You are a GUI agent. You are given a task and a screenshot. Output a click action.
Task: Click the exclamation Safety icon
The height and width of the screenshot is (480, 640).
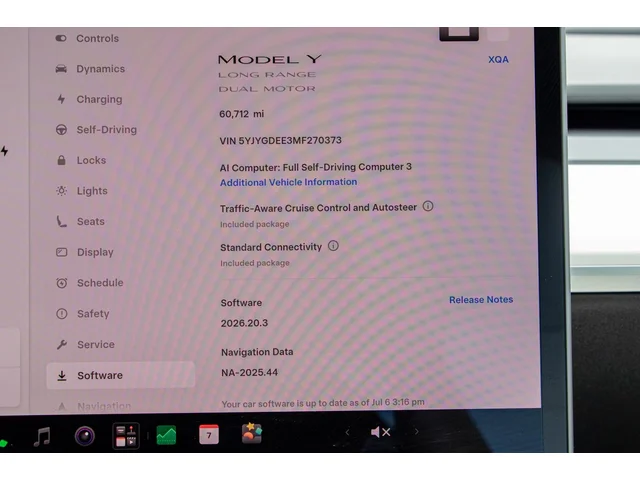click(x=62, y=313)
